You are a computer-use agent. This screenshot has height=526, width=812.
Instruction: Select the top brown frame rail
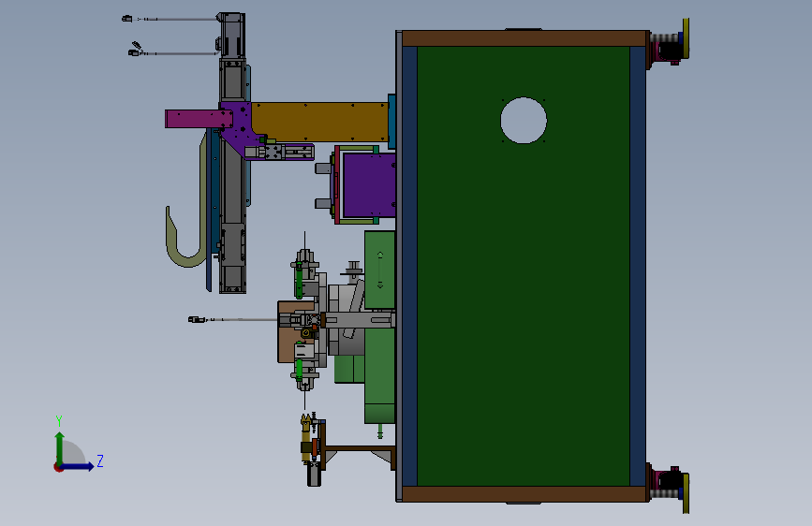(x=524, y=38)
